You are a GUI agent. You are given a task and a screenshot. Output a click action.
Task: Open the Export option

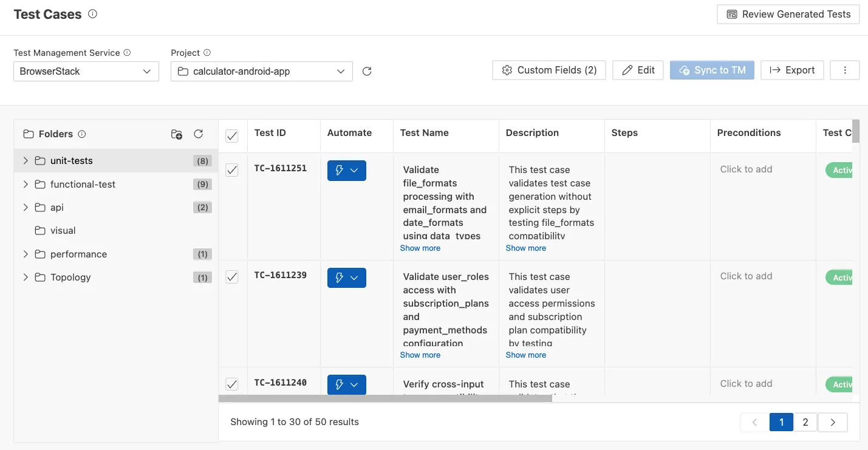[792, 70]
